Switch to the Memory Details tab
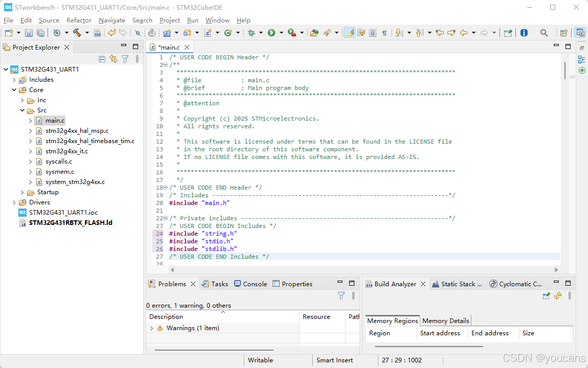Screen dimensions: 588x368 [x=445, y=321]
